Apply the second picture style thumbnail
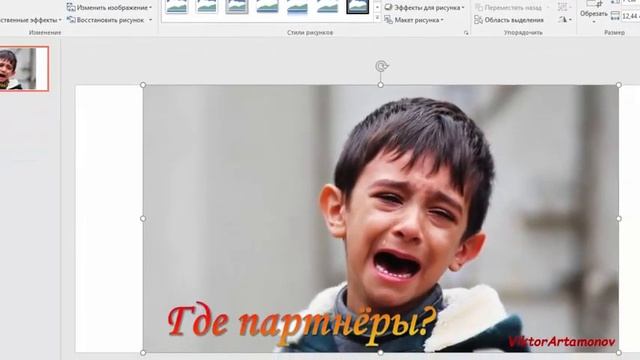Viewport: 640px width, 360px height. (x=207, y=7)
